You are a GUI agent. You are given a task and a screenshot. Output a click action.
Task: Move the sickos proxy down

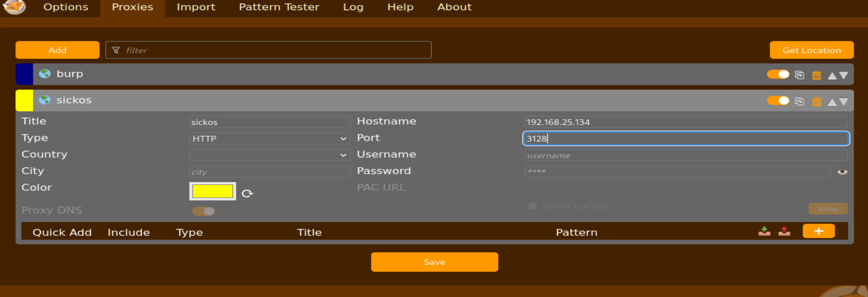point(844,102)
